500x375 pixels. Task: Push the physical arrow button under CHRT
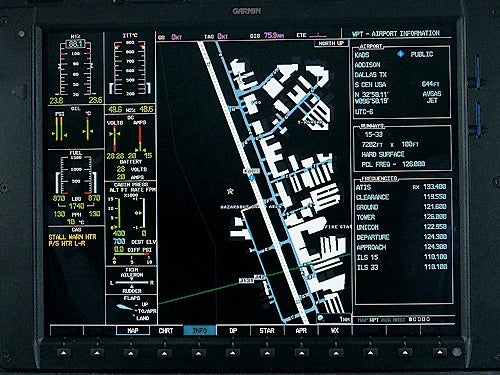coord(165,353)
